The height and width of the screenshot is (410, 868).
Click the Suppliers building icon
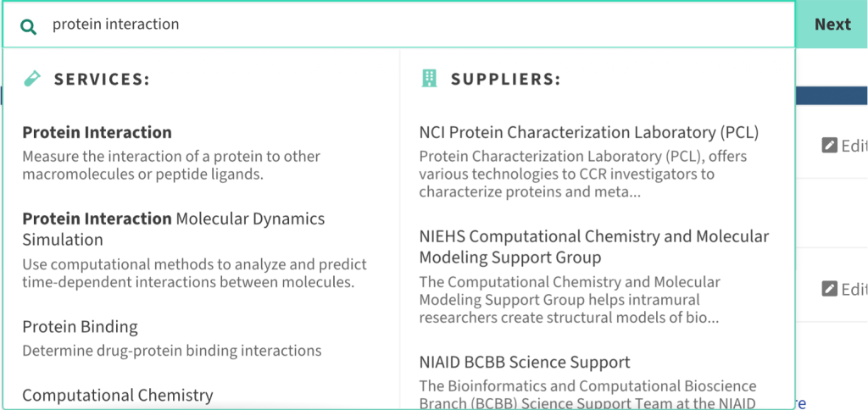coord(429,79)
